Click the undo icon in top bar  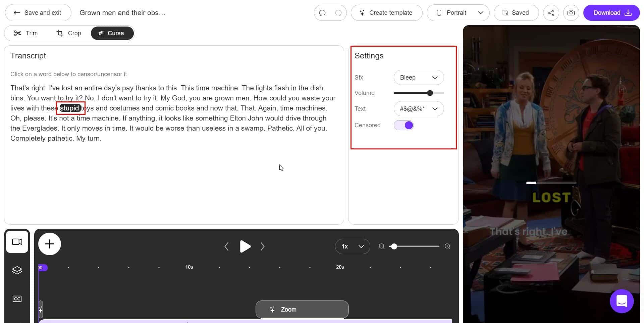[x=322, y=12]
